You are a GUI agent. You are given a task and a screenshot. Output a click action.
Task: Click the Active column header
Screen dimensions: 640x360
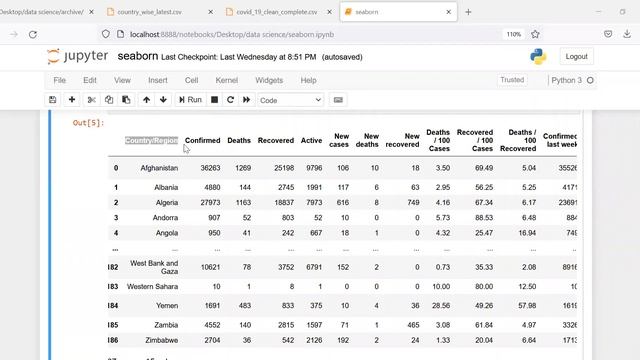click(x=311, y=140)
